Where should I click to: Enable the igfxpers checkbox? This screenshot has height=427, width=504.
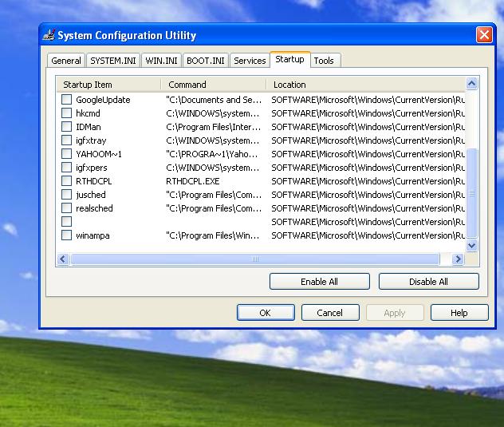click(66, 168)
